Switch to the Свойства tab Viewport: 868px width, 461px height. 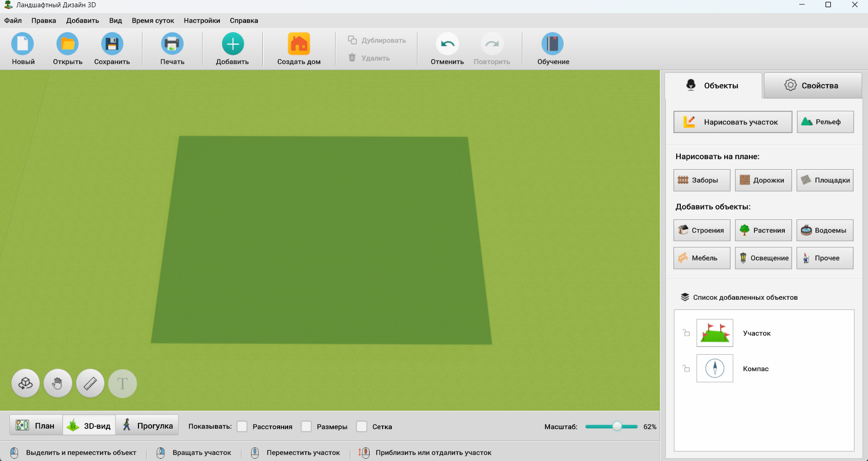tap(812, 86)
